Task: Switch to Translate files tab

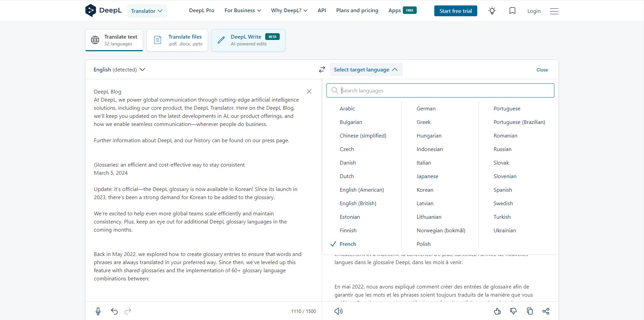Action: [x=177, y=40]
